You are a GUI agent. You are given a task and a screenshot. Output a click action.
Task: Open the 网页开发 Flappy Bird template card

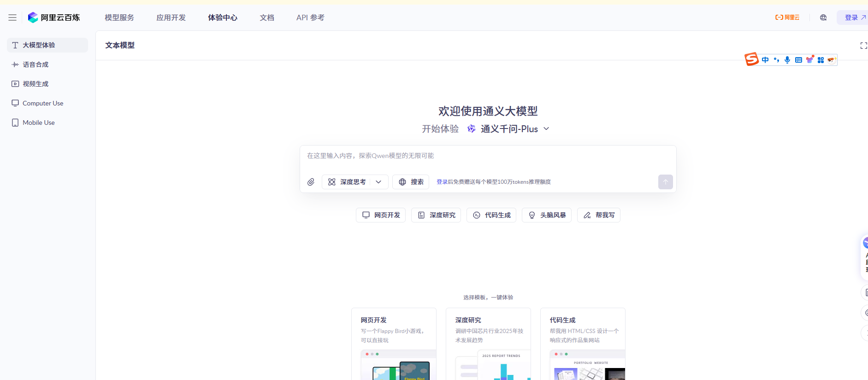tap(394, 344)
